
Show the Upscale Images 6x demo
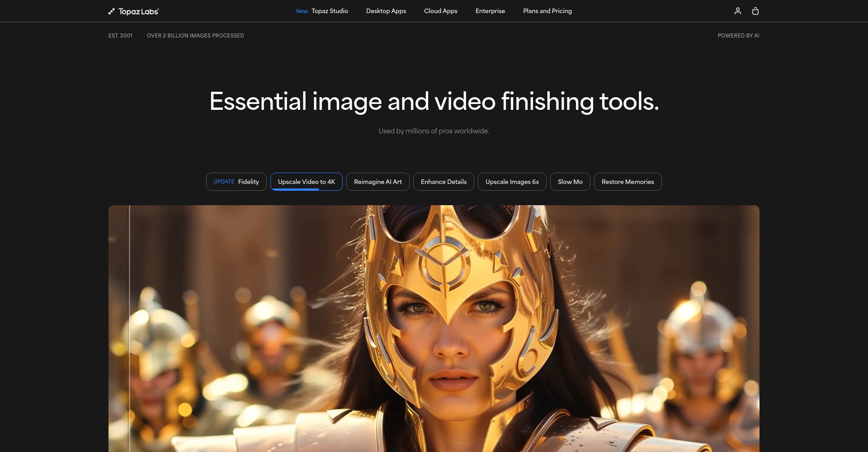[512, 182]
